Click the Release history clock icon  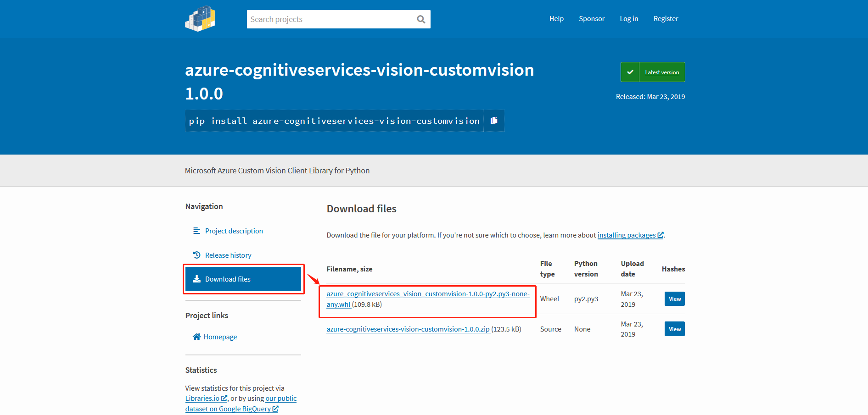pyautogui.click(x=196, y=255)
